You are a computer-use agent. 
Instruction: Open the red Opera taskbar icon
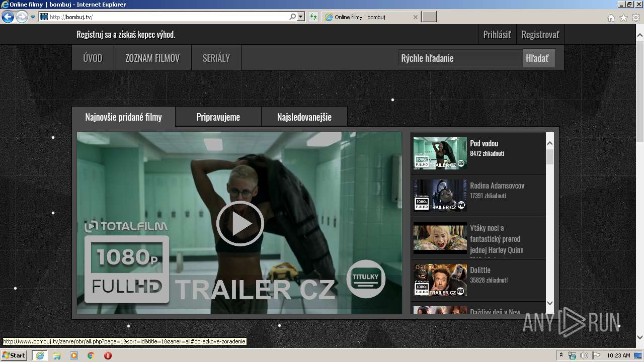(108, 355)
